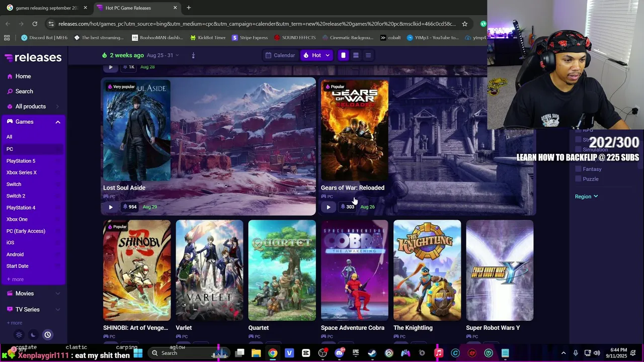
Task: Select the PC (Early Access) filter
Action: [26, 231]
